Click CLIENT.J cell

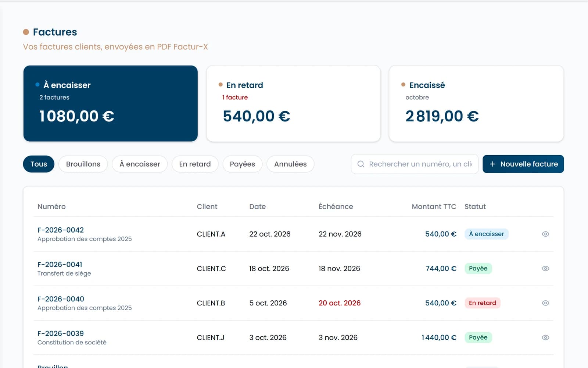coord(211,337)
